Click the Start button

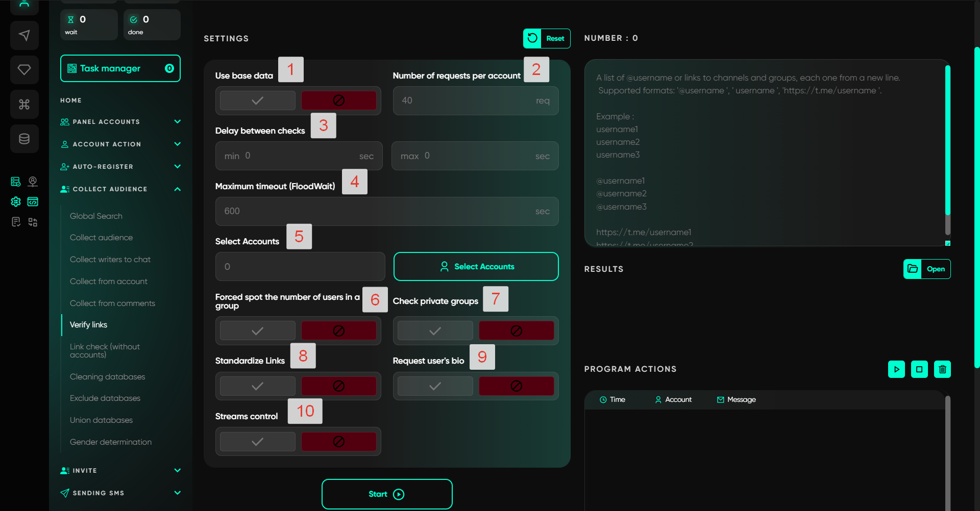387,494
